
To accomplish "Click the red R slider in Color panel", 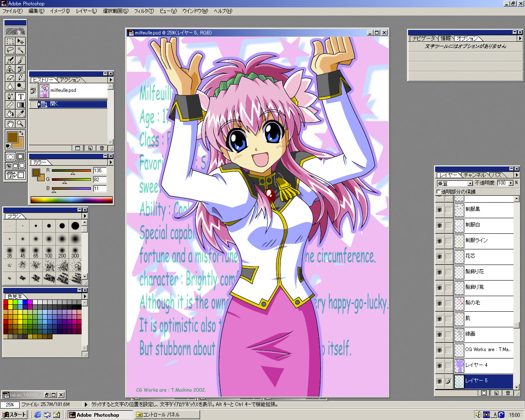I will 71,171.
